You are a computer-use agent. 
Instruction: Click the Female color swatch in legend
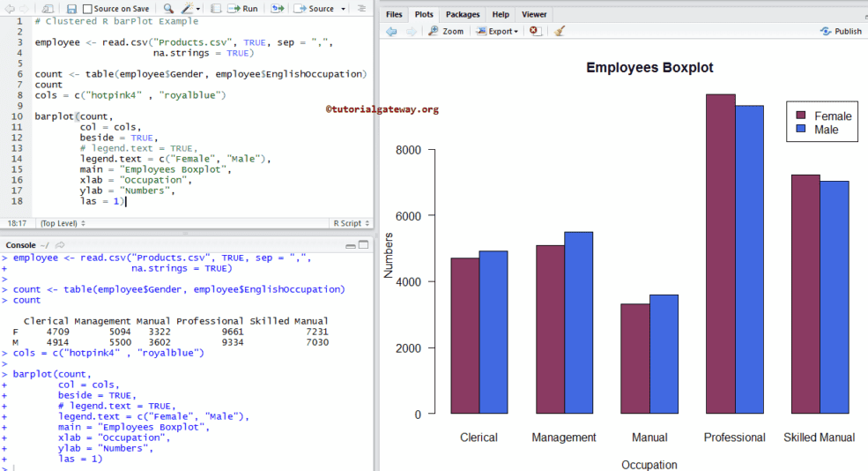pyautogui.click(x=800, y=116)
